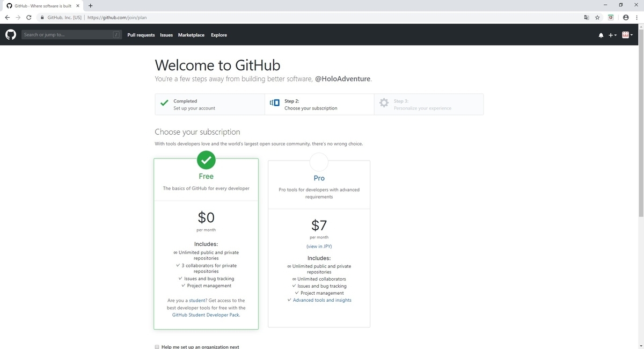644x349 pixels.
Task: Open Chrome profile account icon
Action: coord(625,17)
